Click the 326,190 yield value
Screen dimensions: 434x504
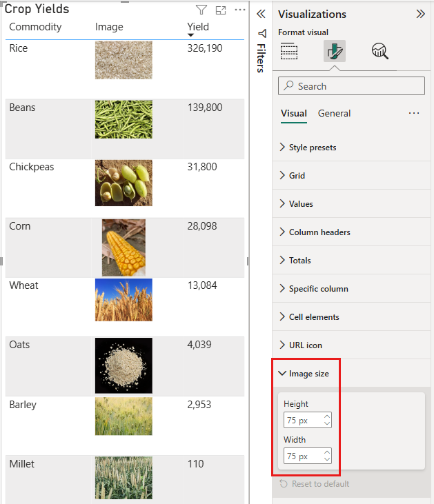[x=205, y=48]
